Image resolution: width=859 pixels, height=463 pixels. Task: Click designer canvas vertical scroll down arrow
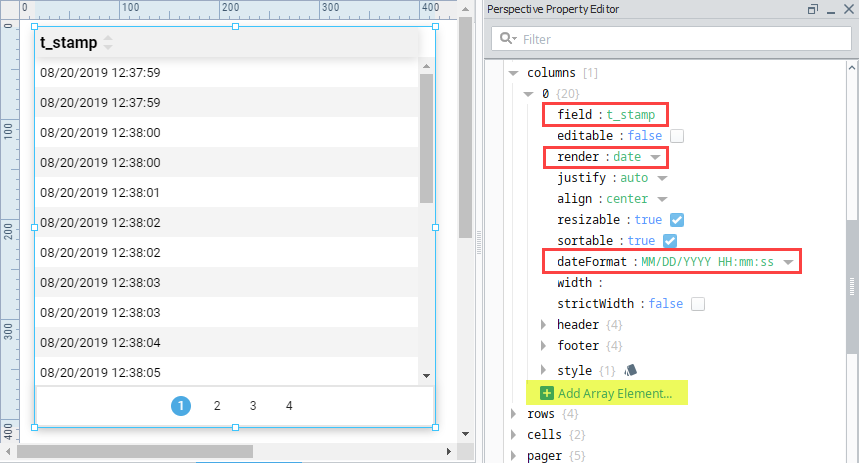point(465,434)
